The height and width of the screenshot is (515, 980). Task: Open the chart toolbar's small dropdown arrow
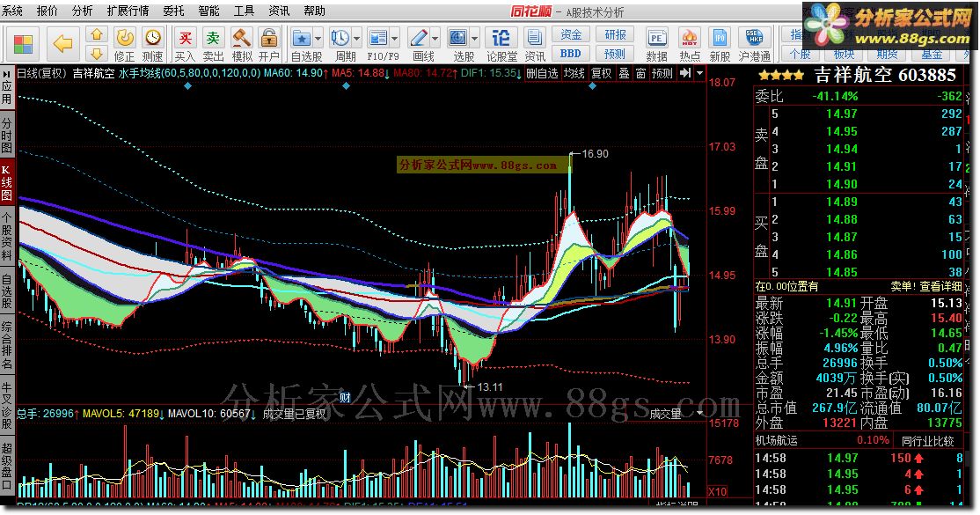[x=700, y=73]
